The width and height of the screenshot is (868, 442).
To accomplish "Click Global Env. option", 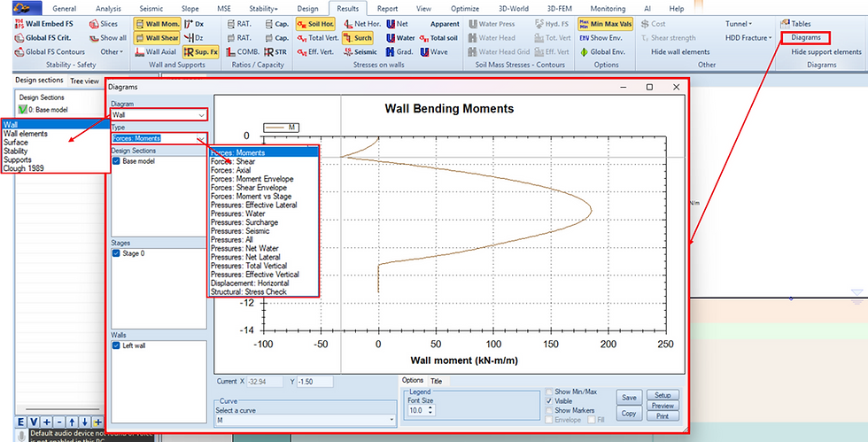I will 601,51.
